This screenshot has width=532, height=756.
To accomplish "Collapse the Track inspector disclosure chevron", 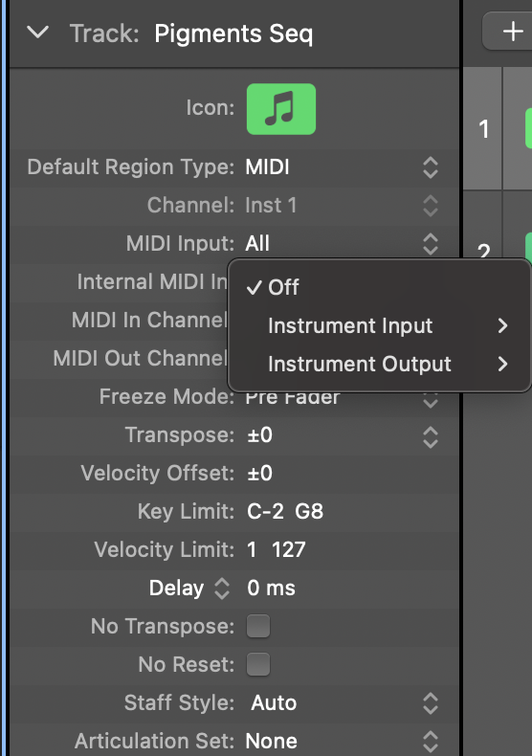I will (37, 33).
